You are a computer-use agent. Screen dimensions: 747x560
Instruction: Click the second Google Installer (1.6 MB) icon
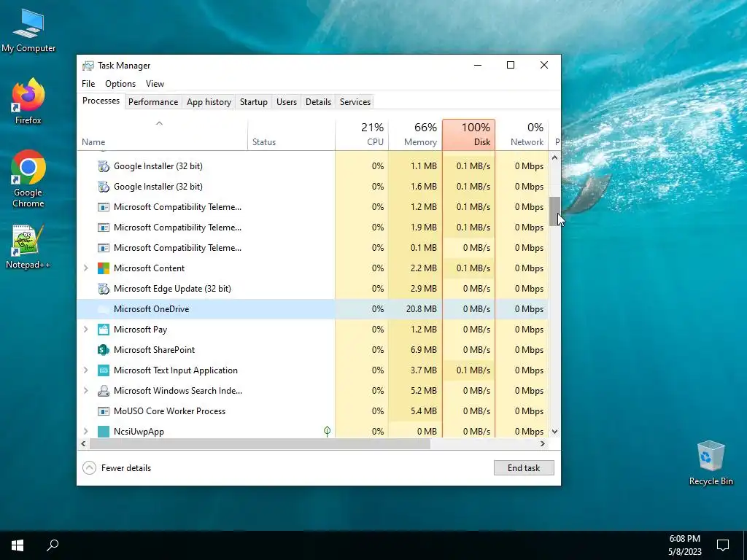click(104, 187)
